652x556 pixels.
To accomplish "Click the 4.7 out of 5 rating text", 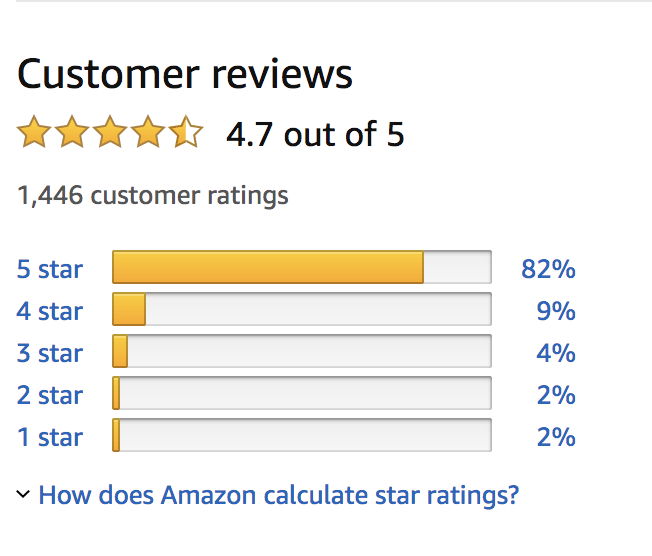I will (315, 134).
